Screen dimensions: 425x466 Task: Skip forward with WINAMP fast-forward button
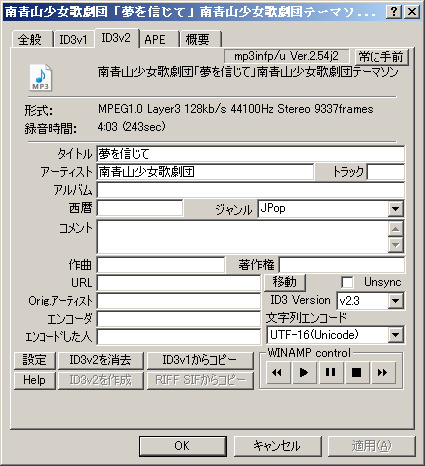[383, 372]
